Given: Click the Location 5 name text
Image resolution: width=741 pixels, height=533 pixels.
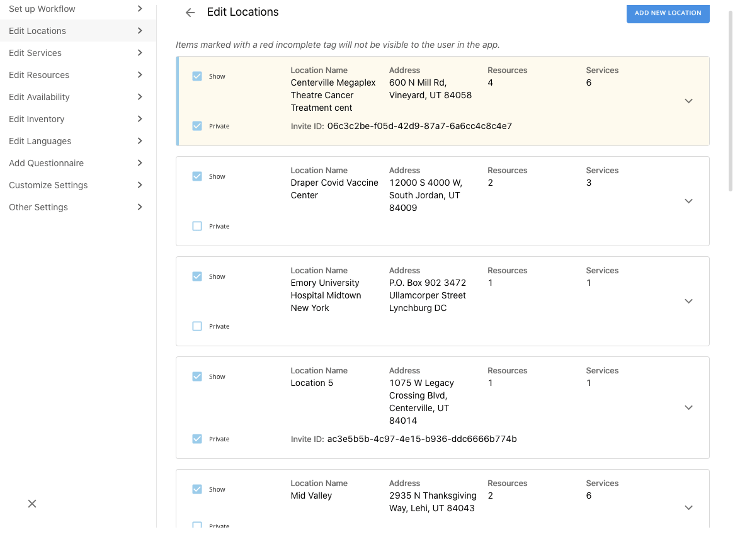Looking at the screenshot, I should point(311,383).
